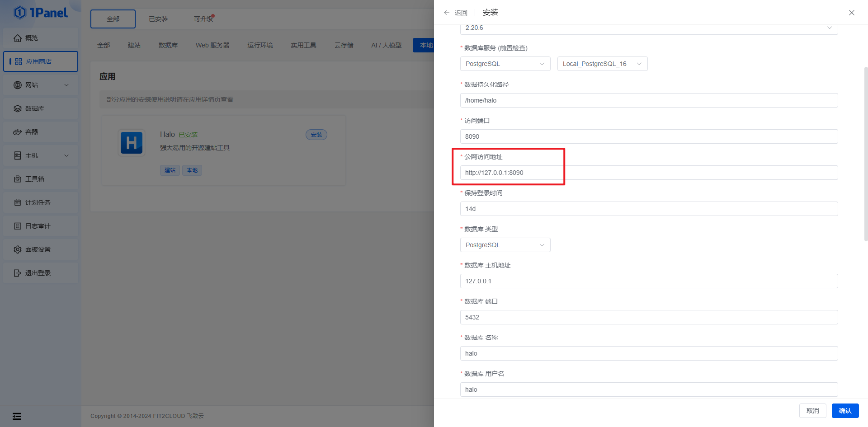This screenshot has height=427, width=868.
Task: Filter apps by 云存储 category
Action: tap(344, 45)
